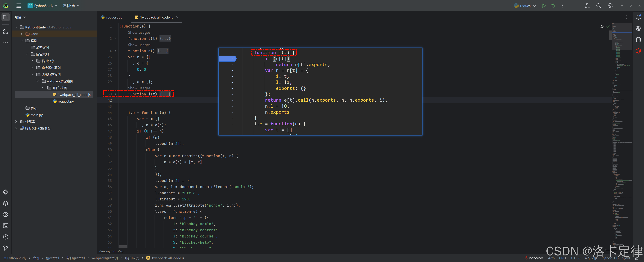Screen dimensions: 644x262
Task: Unfold function t(t) at line 2
Action: tap(115, 39)
